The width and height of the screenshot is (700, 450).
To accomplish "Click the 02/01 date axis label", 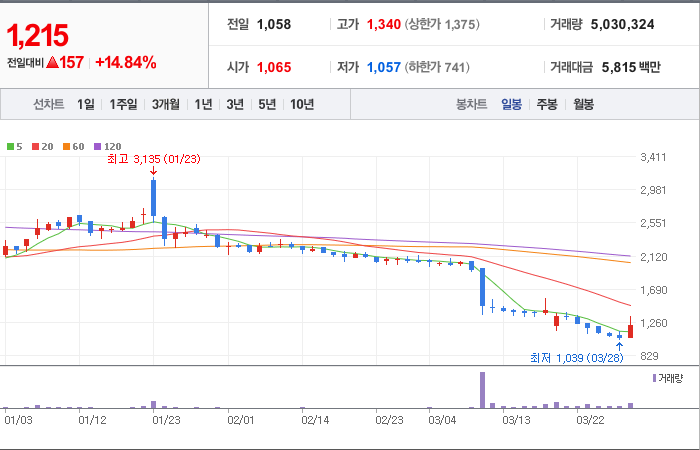I will tap(241, 420).
